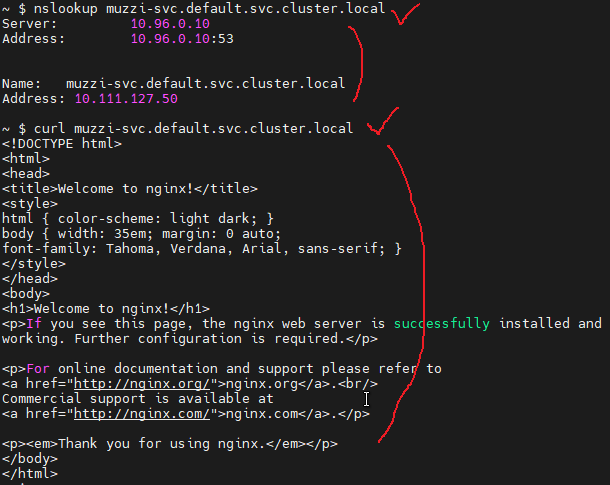Click the curl muzzi-svc.default.svc.cluster.local command line
Screen dimensions: 610x485
[178, 129]
